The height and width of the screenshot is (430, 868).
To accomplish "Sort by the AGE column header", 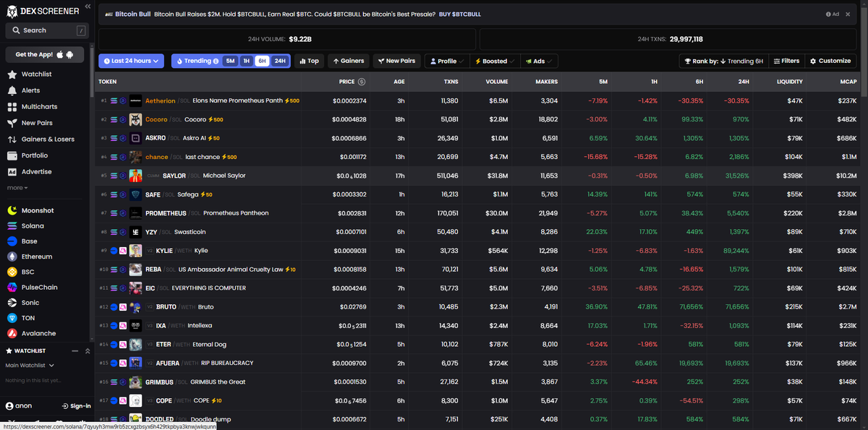I will 399,82.
